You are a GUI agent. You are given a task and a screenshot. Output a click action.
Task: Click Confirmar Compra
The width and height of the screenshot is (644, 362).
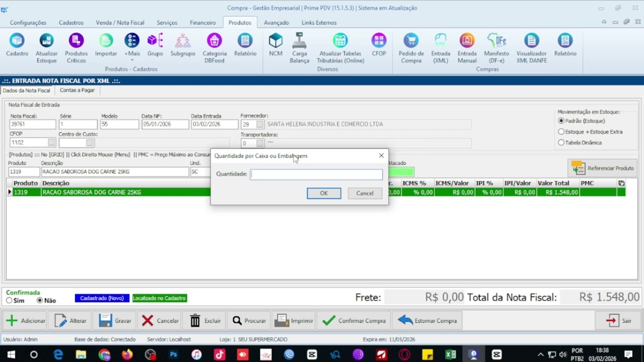354,321
